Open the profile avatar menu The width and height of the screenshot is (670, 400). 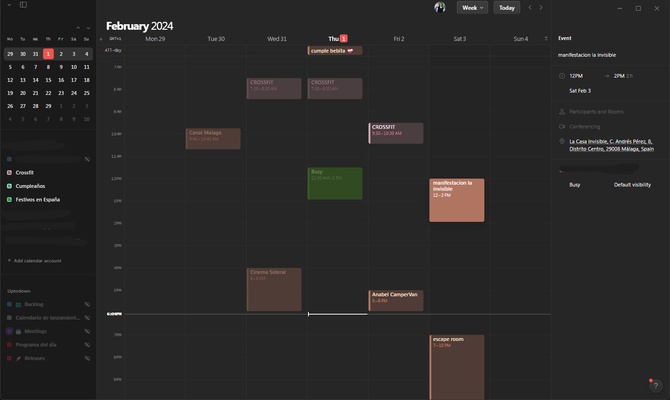coord(440,7)
